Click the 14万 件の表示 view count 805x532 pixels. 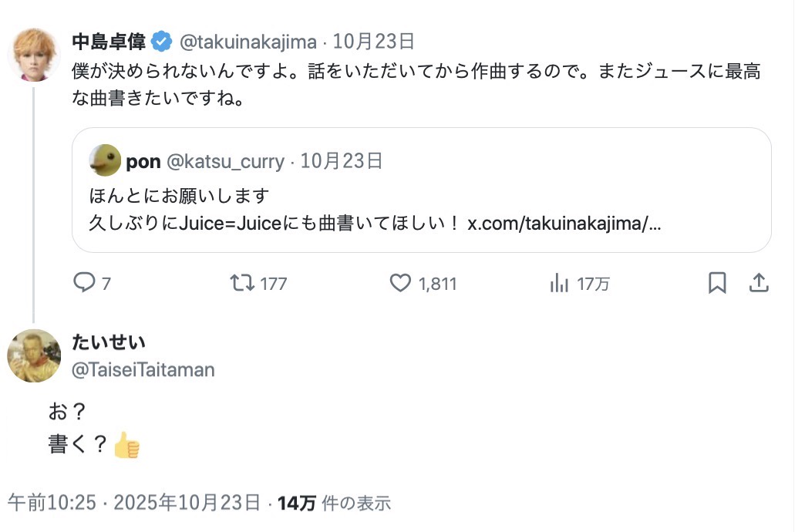(x=334, y=503)
